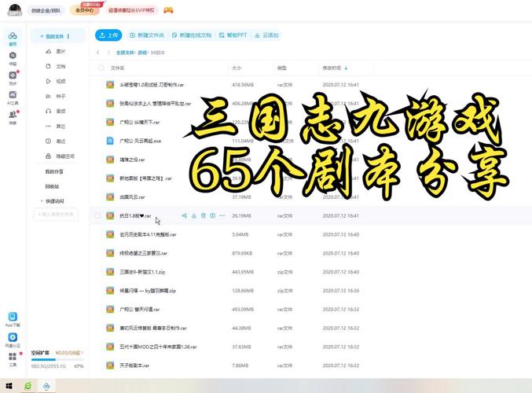Click 创建企业/团队 button

[x=46, y=10]
